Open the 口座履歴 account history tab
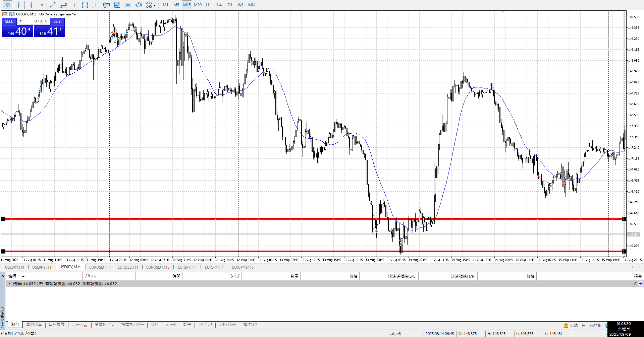 tap(57, 325)
